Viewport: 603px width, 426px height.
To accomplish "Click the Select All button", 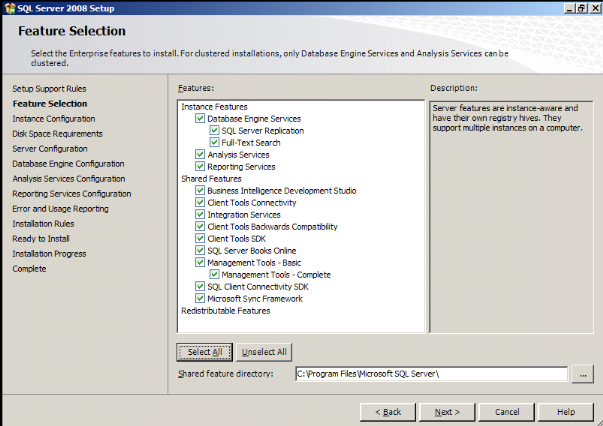I will coord(205,352).
